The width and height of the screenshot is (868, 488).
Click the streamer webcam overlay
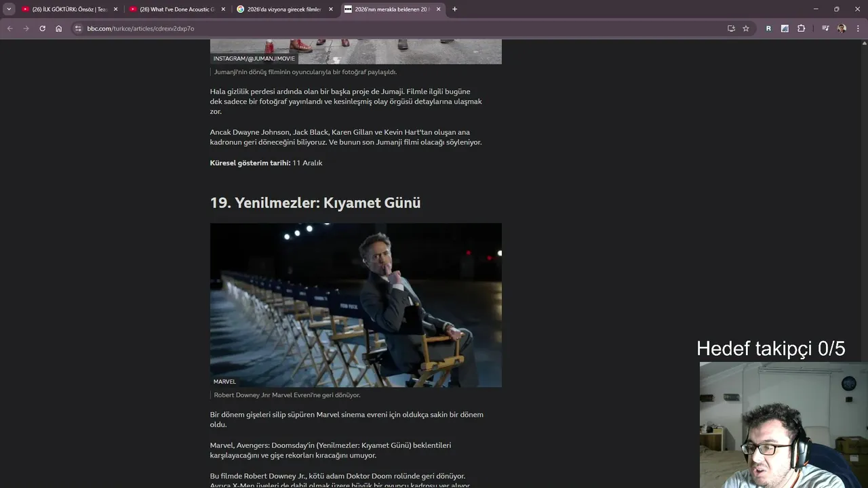[784, 425]
